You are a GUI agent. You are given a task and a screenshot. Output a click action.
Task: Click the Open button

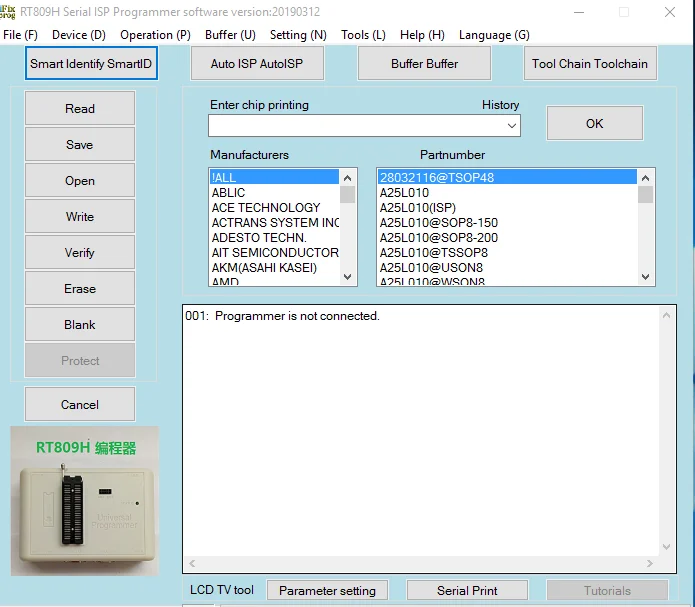point(80,180)
